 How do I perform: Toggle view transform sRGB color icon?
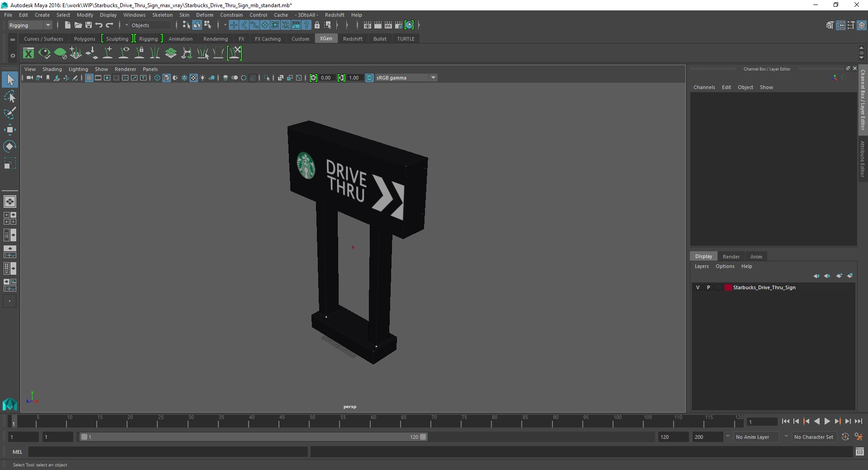(x=369, y=78)
